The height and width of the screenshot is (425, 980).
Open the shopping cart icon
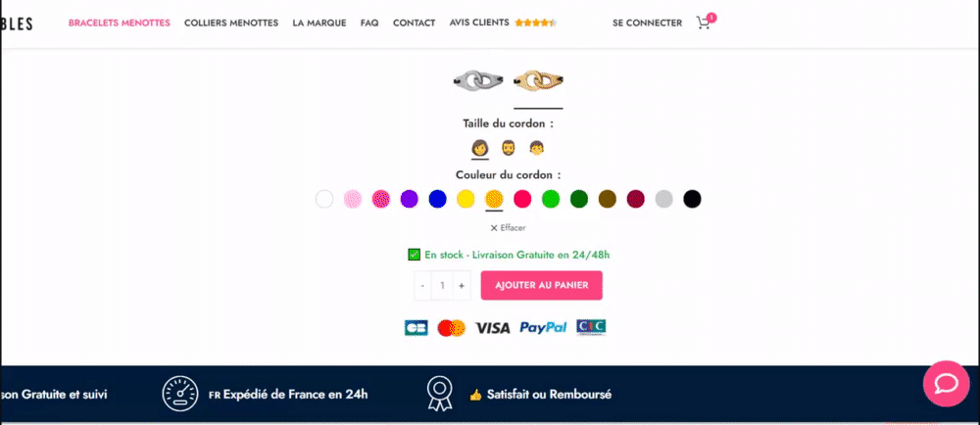tap(705, 24)
